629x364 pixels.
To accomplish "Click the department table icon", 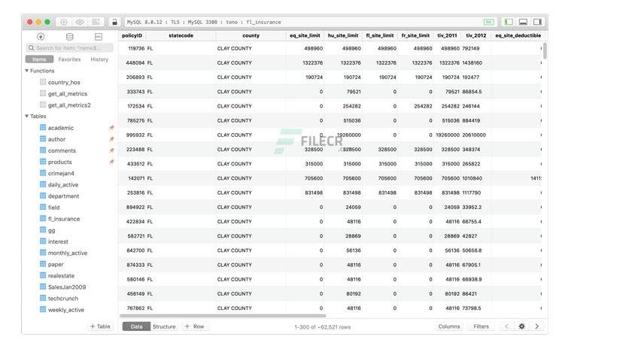I will click(43, 196).
